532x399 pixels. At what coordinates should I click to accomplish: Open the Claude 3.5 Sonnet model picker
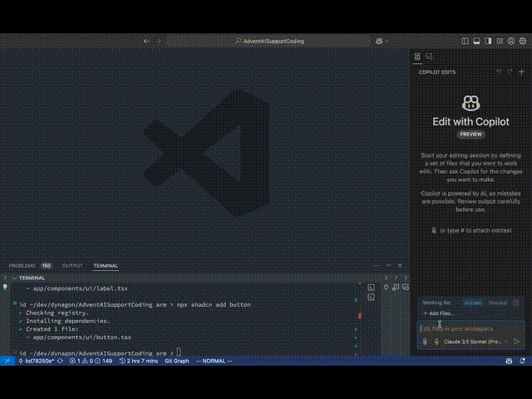click(x=475, y=342)
